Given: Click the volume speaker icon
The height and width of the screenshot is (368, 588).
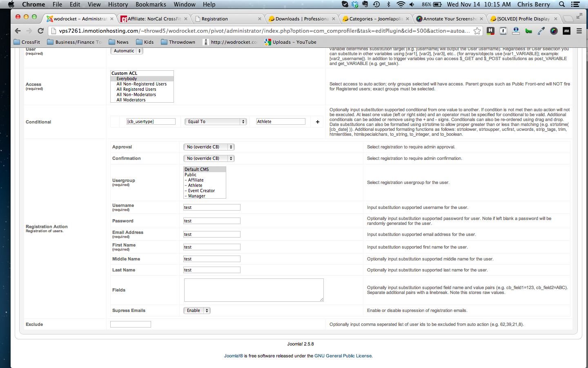Looking at the screenshot, I should pyautogui.click(x=412, y=4).
